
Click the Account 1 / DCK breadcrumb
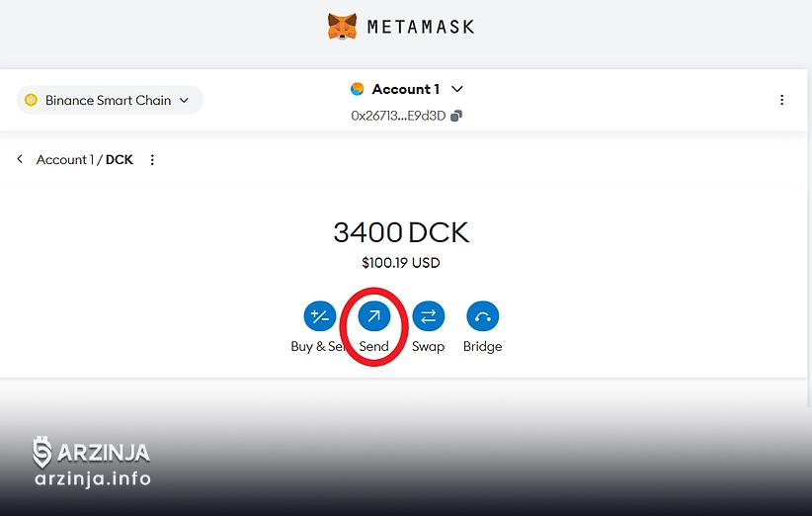[84, 159]
